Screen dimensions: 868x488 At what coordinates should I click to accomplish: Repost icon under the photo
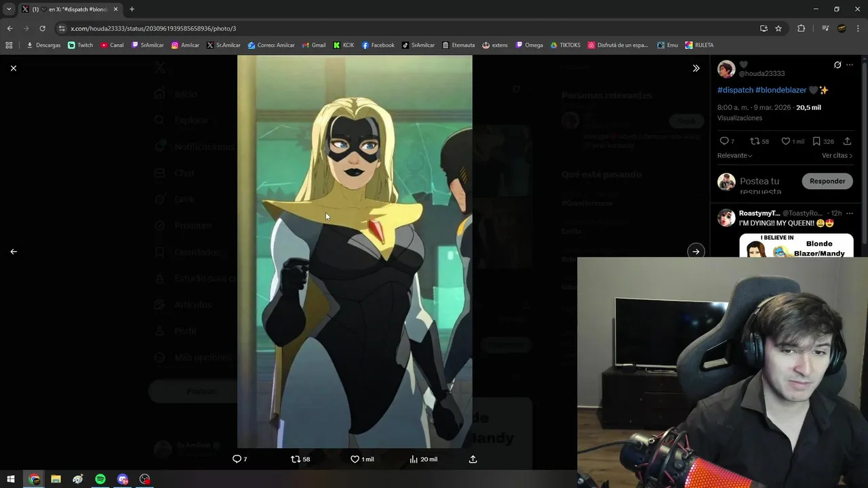(x=295, y=459)
